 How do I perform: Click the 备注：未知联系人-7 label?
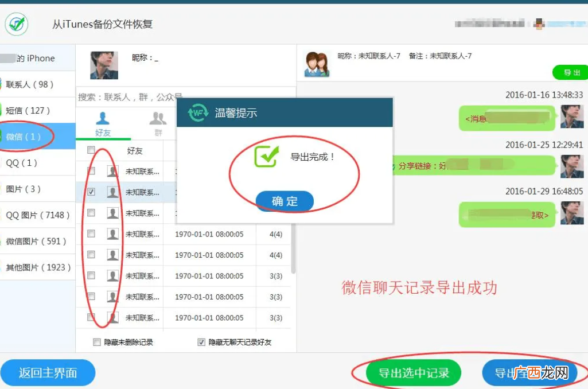coord(440,56)
